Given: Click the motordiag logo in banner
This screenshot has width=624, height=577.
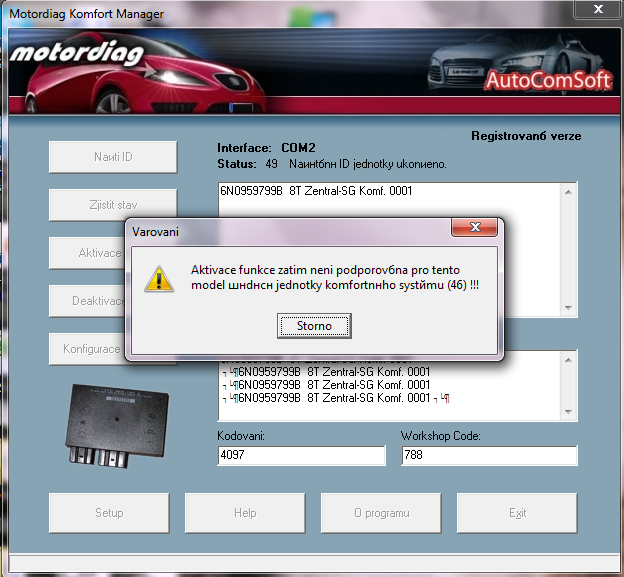Looking at the screenshot, I should point(75,53).
